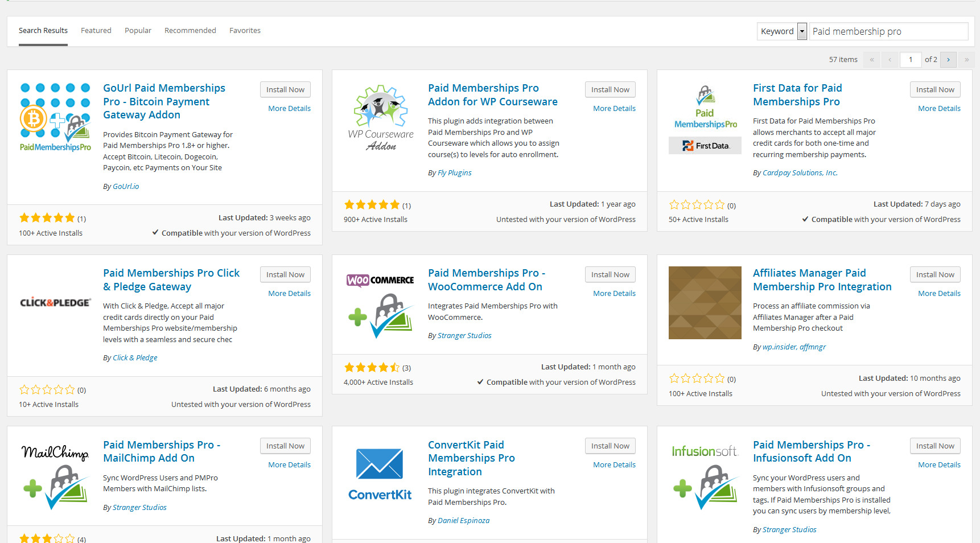View More Details for First Data plugin
This screenshot has width=980, height=543.
click(939, 108)
